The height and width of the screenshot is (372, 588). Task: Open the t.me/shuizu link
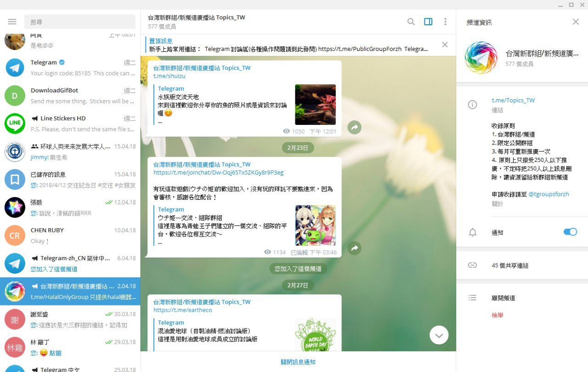click(x=170, y=76)
